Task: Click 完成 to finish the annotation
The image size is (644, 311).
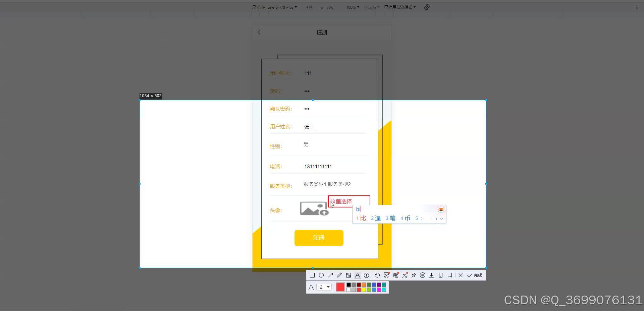Action: click(475, 275)
